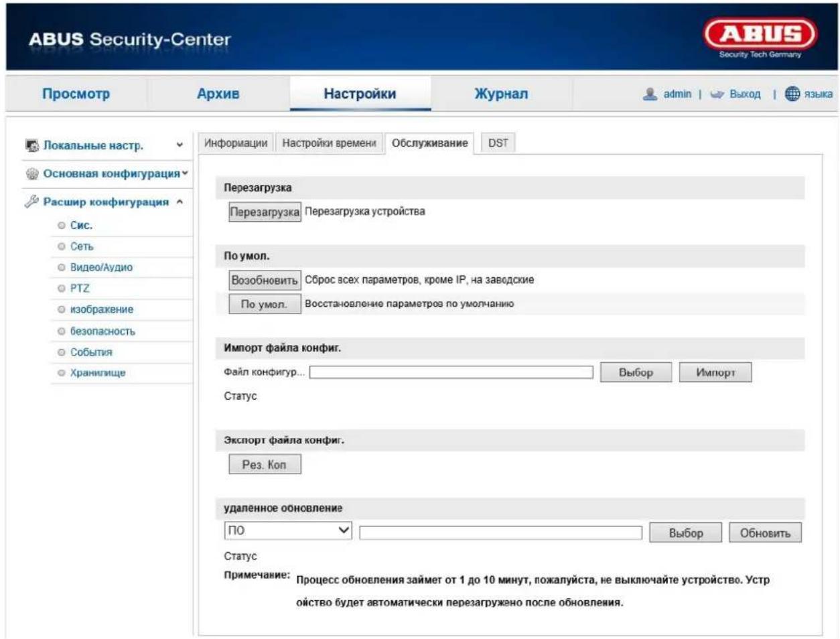Click the Примечание: label

(x=257, y=575)
